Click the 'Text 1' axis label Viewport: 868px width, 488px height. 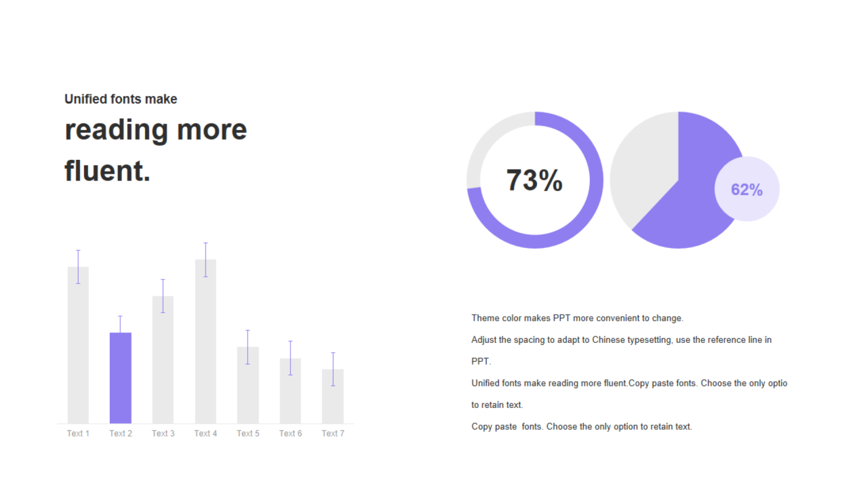(x=78, y=433)
